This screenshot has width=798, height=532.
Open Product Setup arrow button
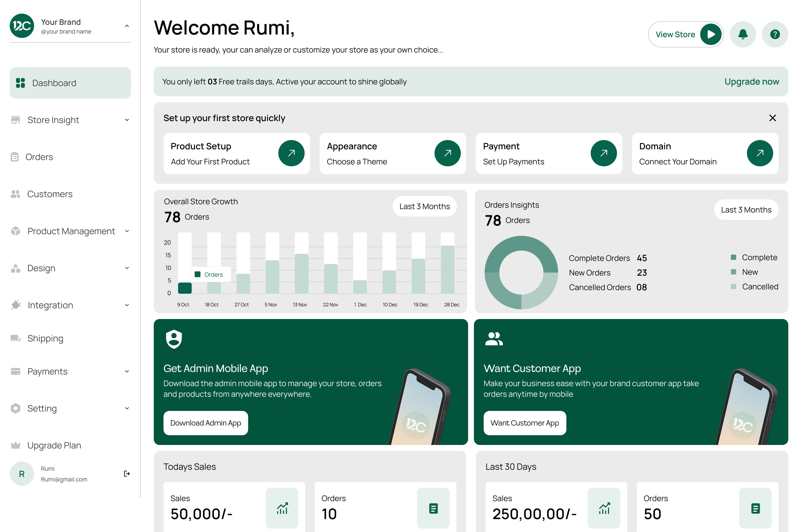coord(291,153)
